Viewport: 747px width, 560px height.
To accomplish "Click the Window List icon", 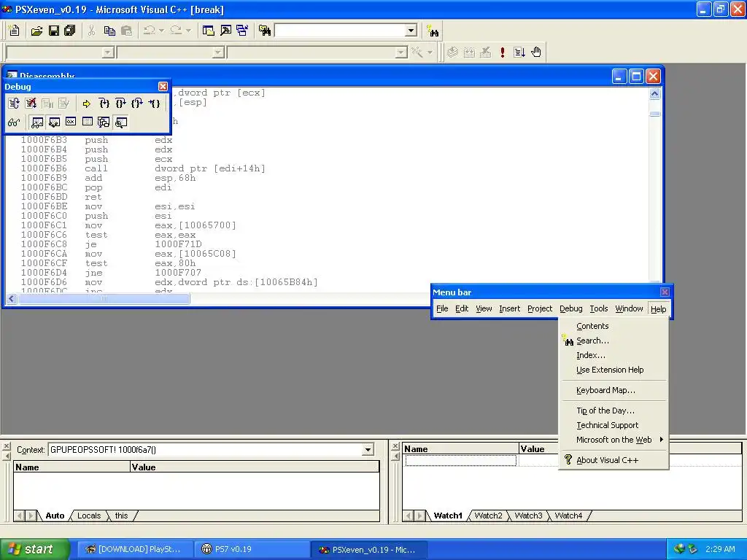I will 242,31.
